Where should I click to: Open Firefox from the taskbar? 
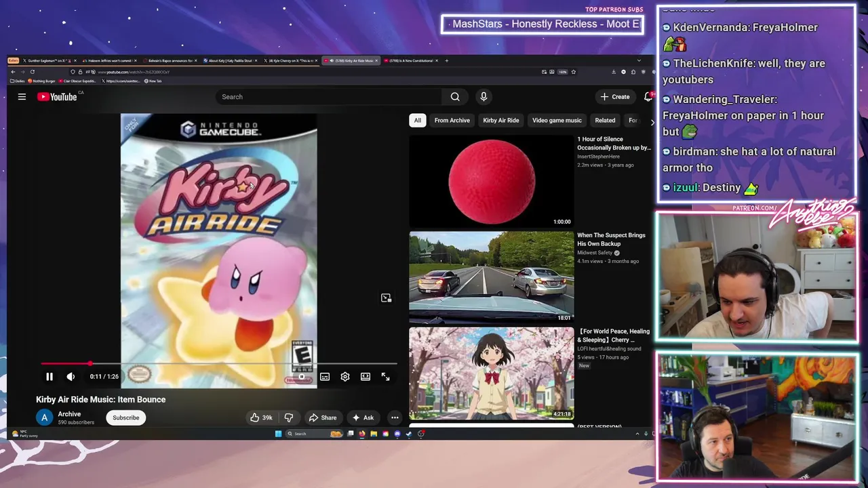tap(362, 434)
